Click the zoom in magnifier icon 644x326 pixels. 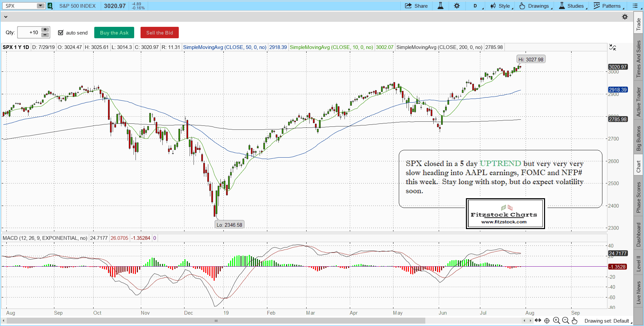click(556, 321)
